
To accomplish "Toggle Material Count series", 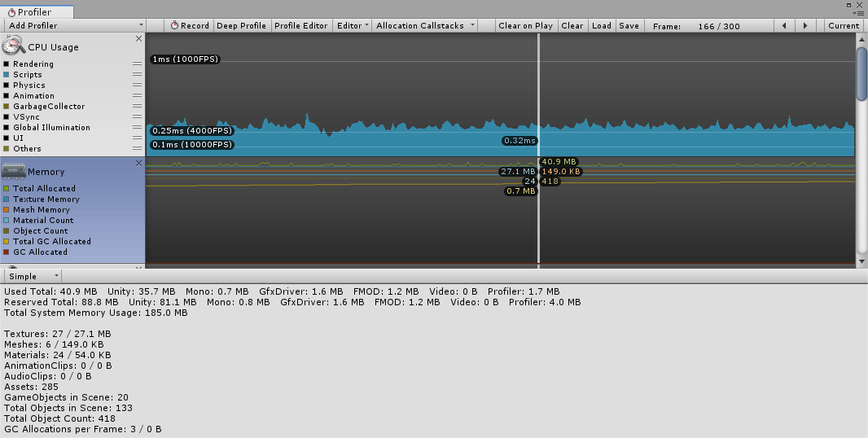I will pos(6,221).
